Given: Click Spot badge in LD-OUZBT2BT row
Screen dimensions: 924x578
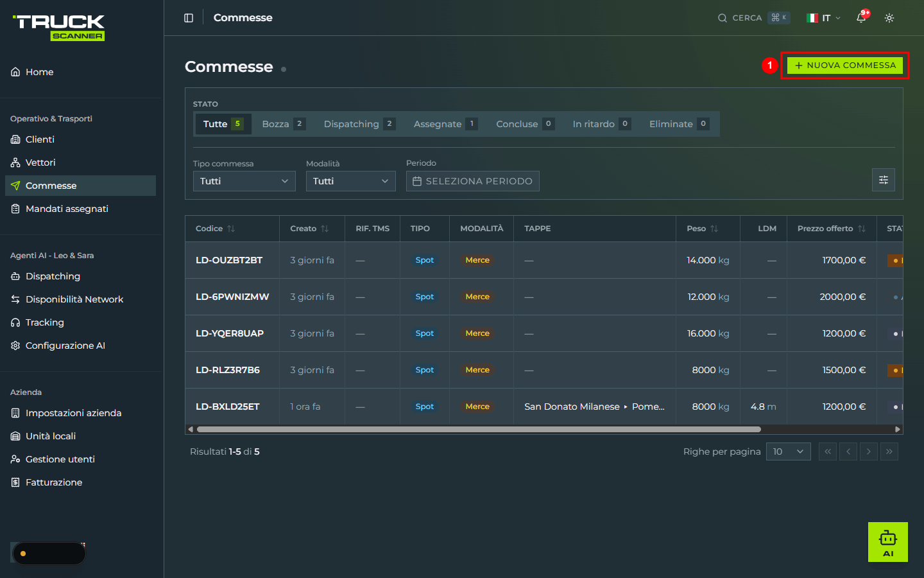Looking at the screenshot, I should (x=425, y=260).
